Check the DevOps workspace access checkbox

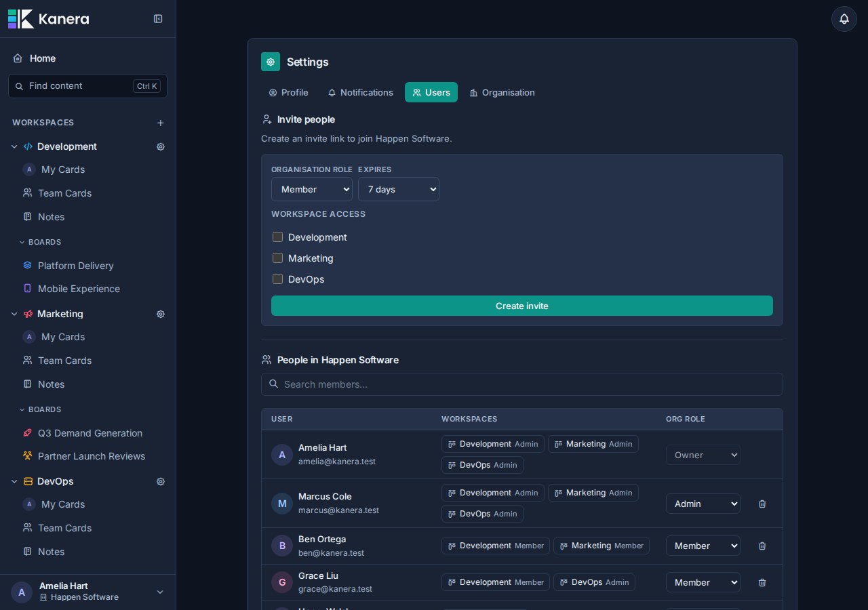click(x=277, y=279)
